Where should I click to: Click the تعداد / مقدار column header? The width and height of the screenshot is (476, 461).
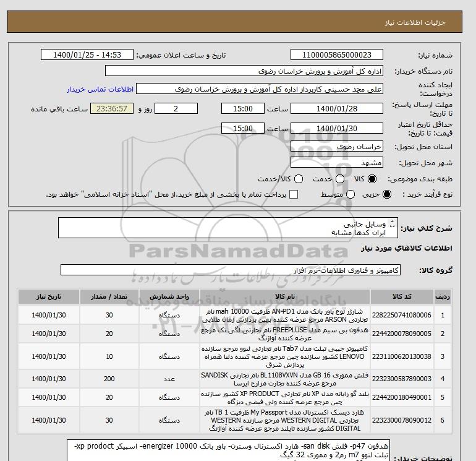click(x=109, y=296)
